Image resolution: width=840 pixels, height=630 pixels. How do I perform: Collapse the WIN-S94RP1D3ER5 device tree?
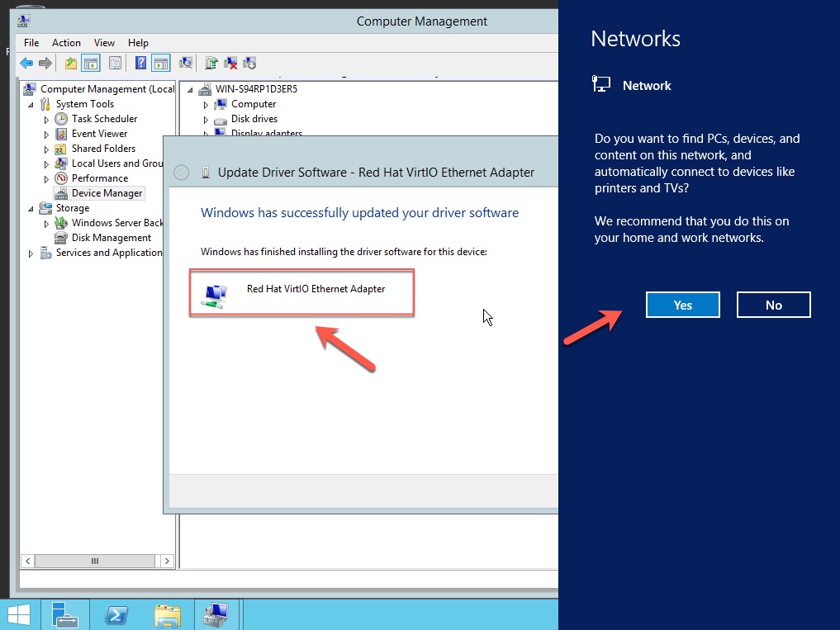190,90
